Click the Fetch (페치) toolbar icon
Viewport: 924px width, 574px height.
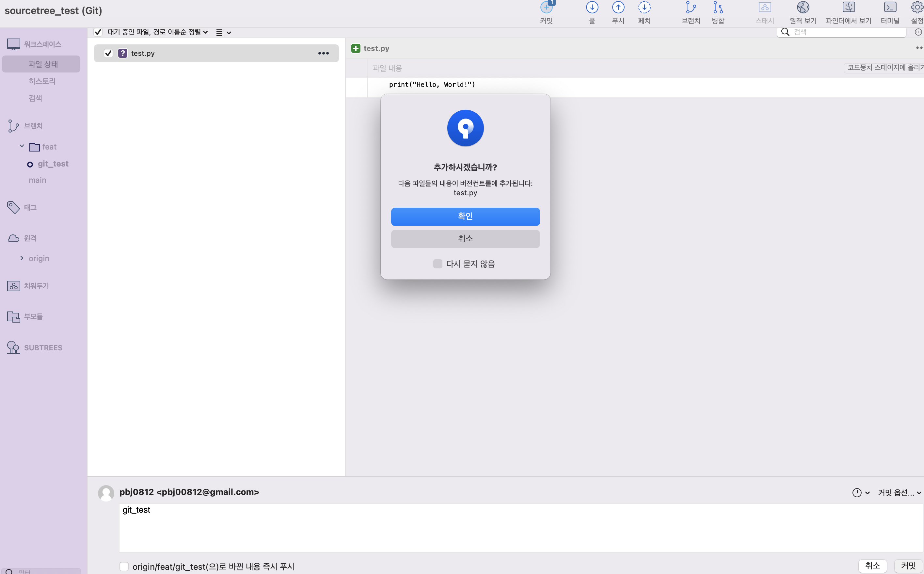[644, 8]
